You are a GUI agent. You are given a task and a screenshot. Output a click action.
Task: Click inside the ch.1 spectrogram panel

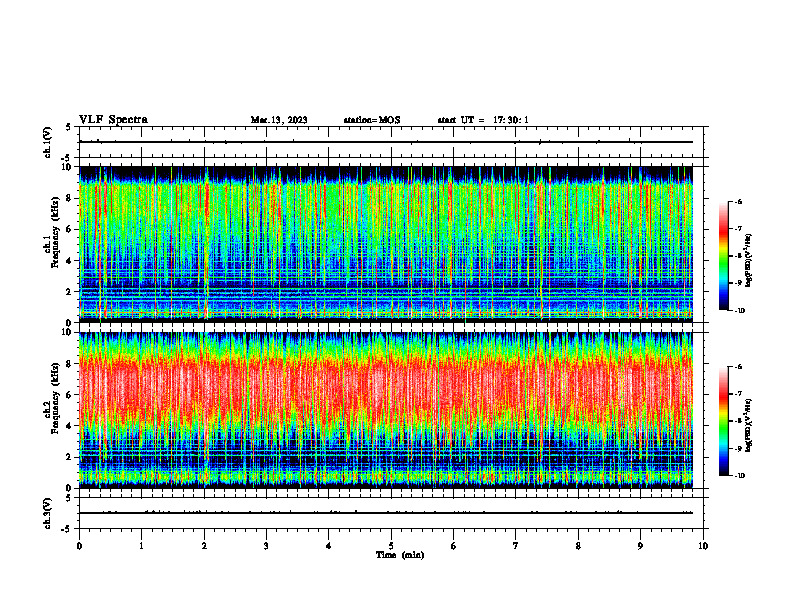(385, 244)
